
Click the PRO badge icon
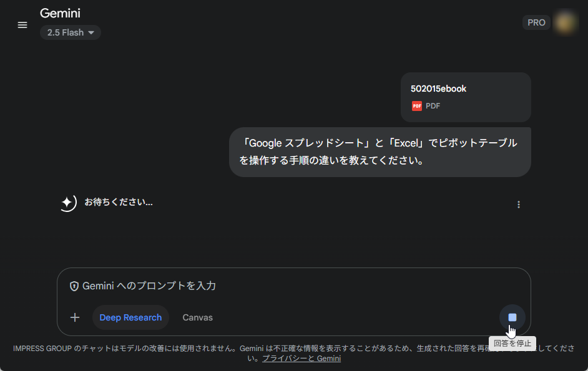536,22
